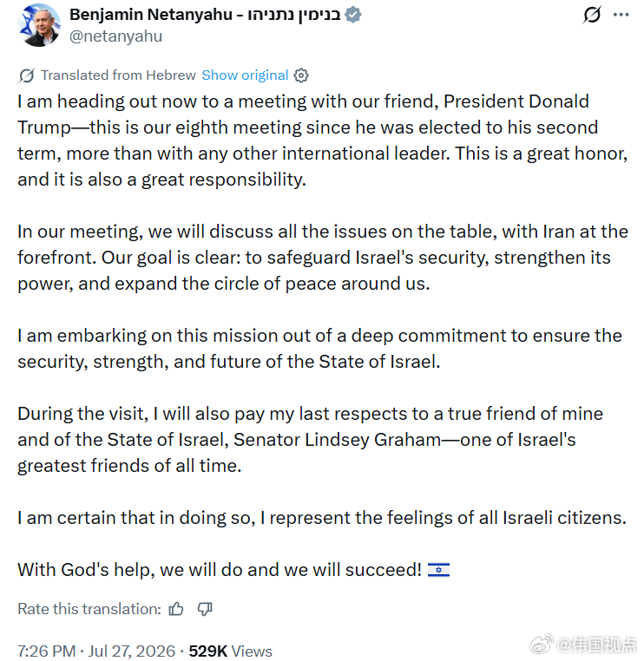Click the Weibo watermark username text
The width and height of the screenshot is (644, 661).
tap(597, 645)
